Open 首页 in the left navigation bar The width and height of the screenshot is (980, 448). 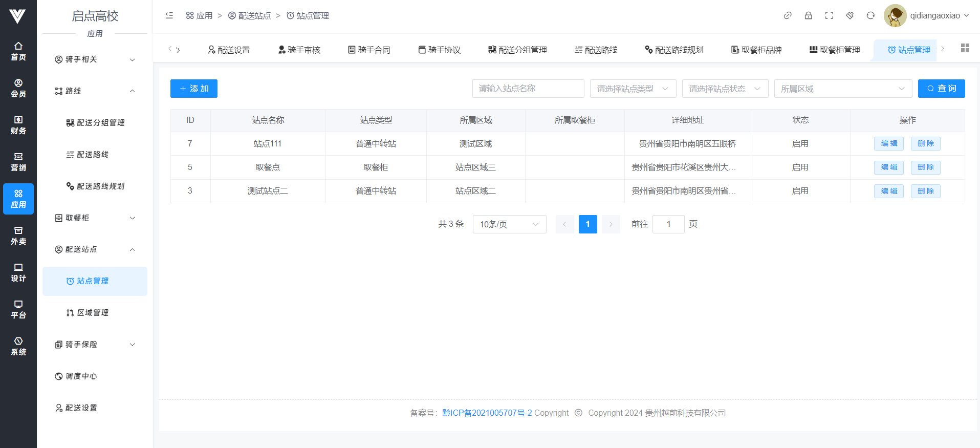(x=18, y=51)
